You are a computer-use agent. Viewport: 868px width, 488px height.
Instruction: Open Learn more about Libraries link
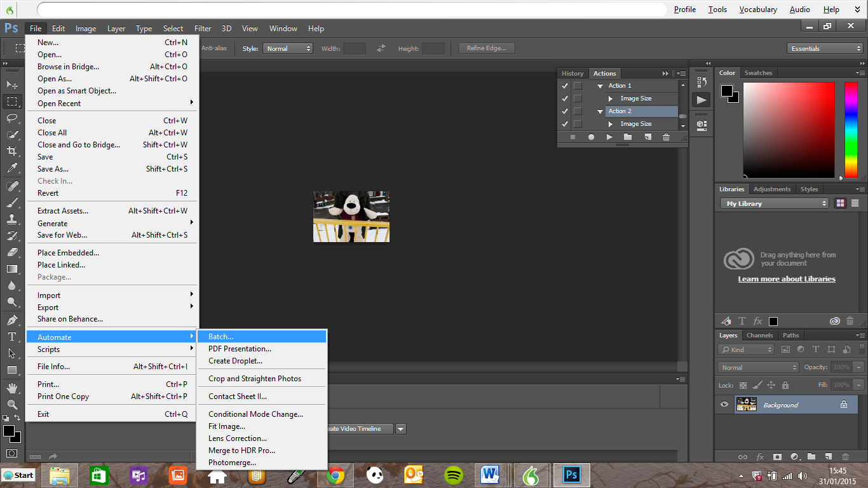[x=786, y=278]
